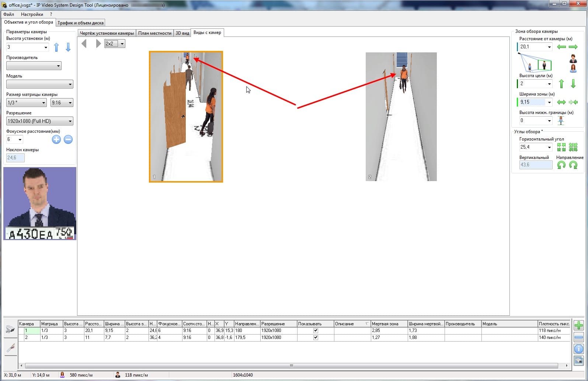The width and height of the screenshot is (588, 381).
Task: Click the bottom icon below the info button
Action: click(x=579, y=360)
